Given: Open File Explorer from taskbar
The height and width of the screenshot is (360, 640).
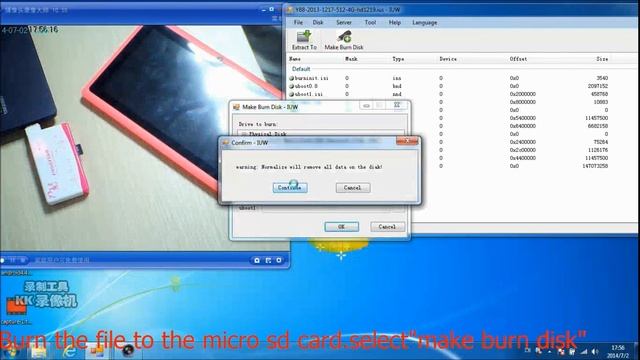Looking at the screenshot, I should 39,352.
